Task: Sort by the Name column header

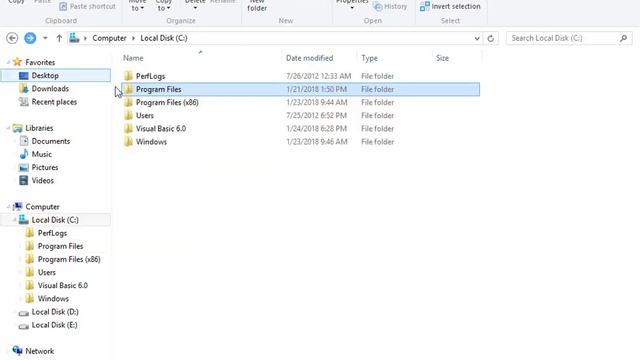Action: (x=133, y=58)
